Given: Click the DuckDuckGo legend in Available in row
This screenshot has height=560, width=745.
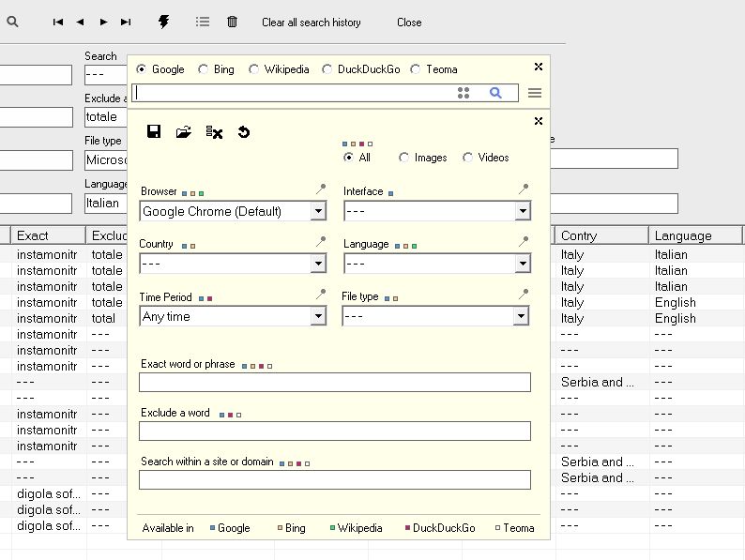Looking at the screenshot, I should [440, 528].
